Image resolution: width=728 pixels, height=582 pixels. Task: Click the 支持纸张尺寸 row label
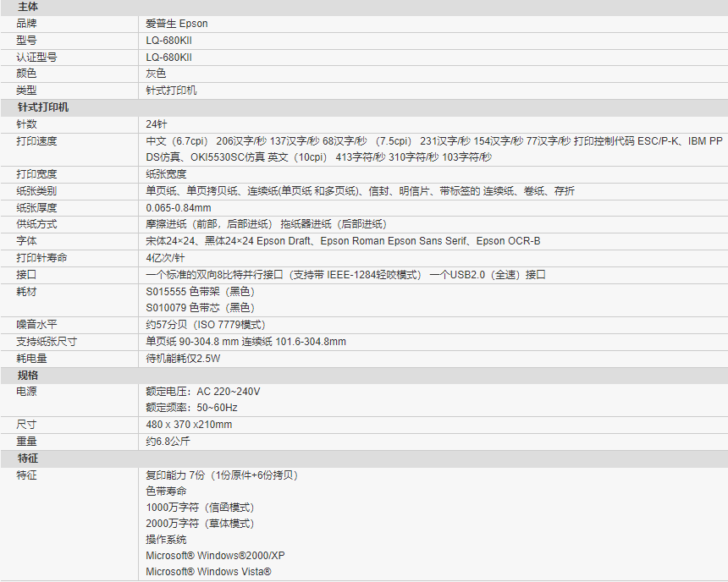click(x=47, y=342)
